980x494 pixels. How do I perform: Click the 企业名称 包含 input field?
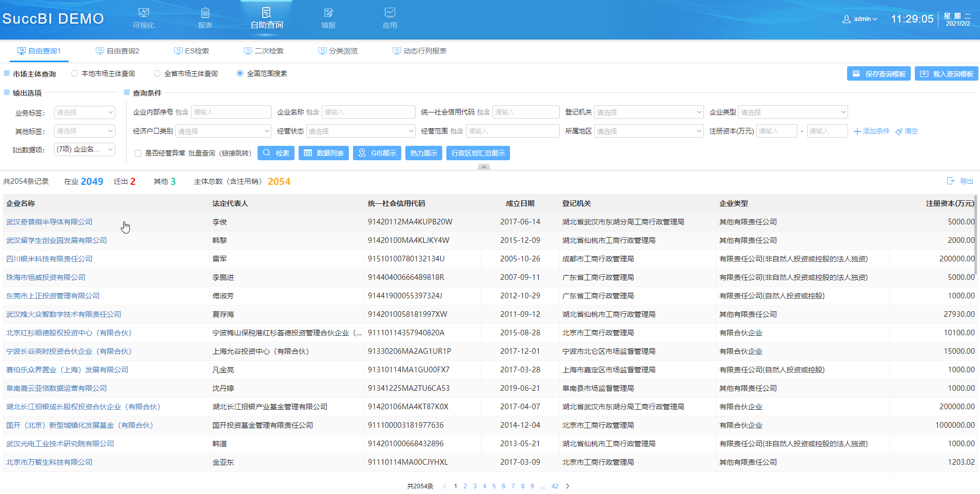click(x=368, y=112)
